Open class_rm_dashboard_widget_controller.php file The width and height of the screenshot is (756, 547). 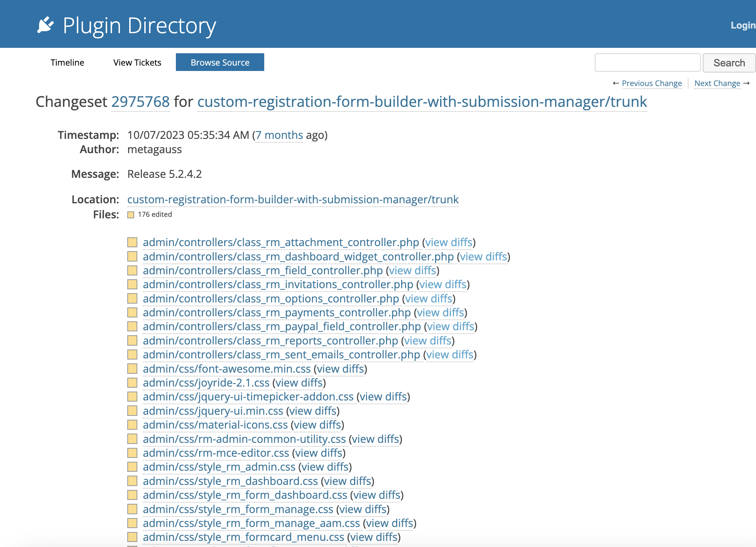298,257
